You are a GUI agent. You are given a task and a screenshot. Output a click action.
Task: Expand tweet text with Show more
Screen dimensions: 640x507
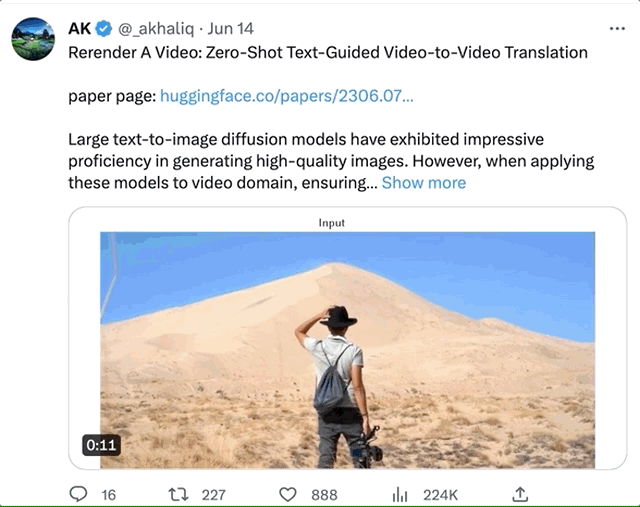coord(424,183)
